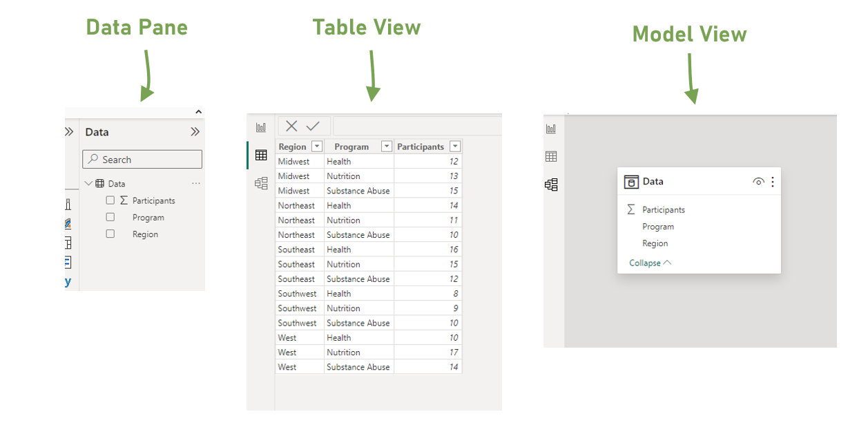Open the Participants column filter dropdown
868x432 pixels.
click(455, 146)
